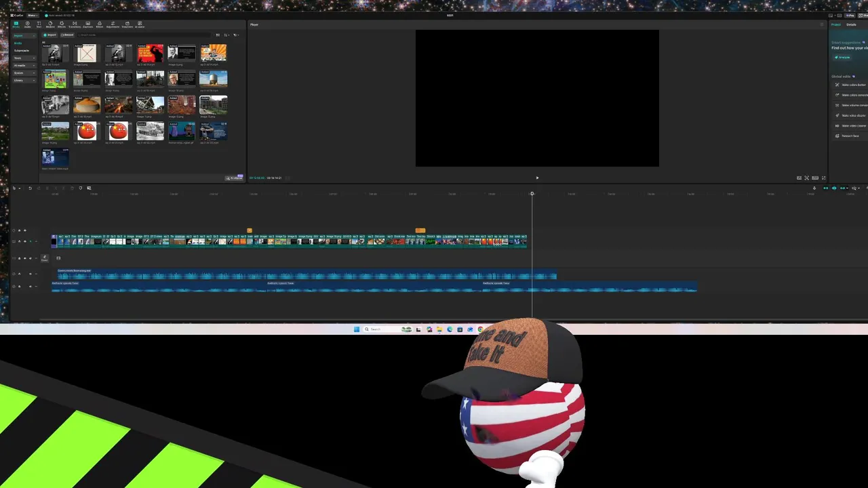Select the red propaganda poster thumbnail
Image resolution: width=868 pixels, height=488 pixels.
pos(150,53)
